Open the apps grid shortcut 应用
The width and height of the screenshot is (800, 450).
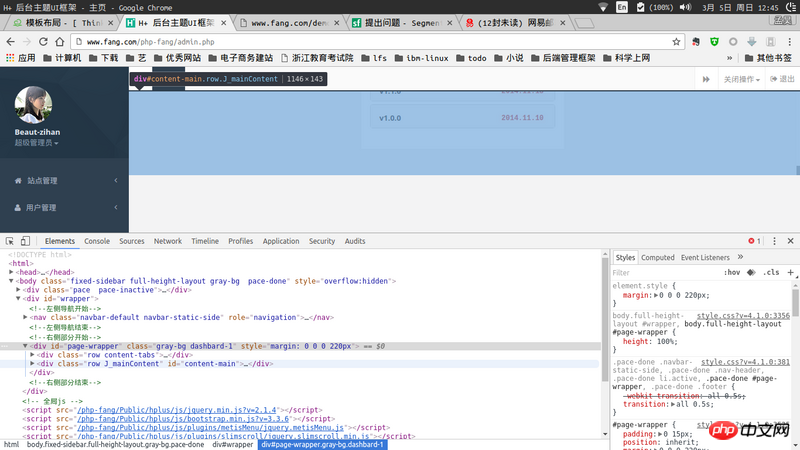[21, 58]
